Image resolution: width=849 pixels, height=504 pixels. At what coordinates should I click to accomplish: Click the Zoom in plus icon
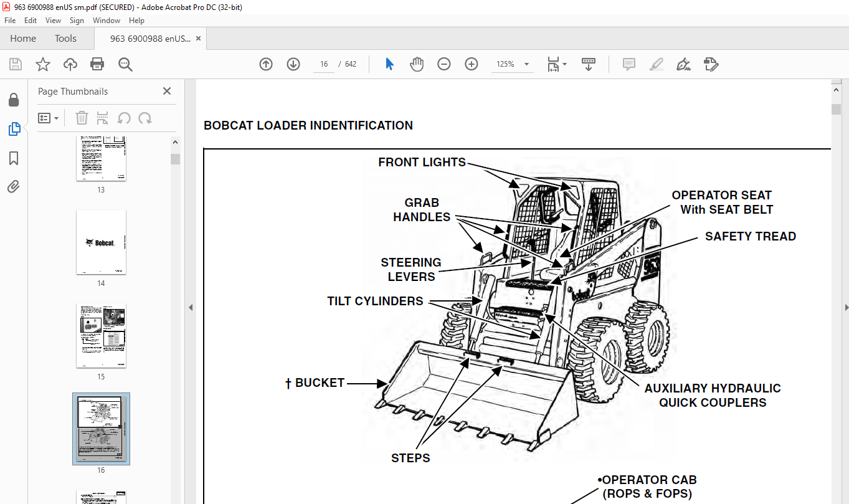(472, 64)
